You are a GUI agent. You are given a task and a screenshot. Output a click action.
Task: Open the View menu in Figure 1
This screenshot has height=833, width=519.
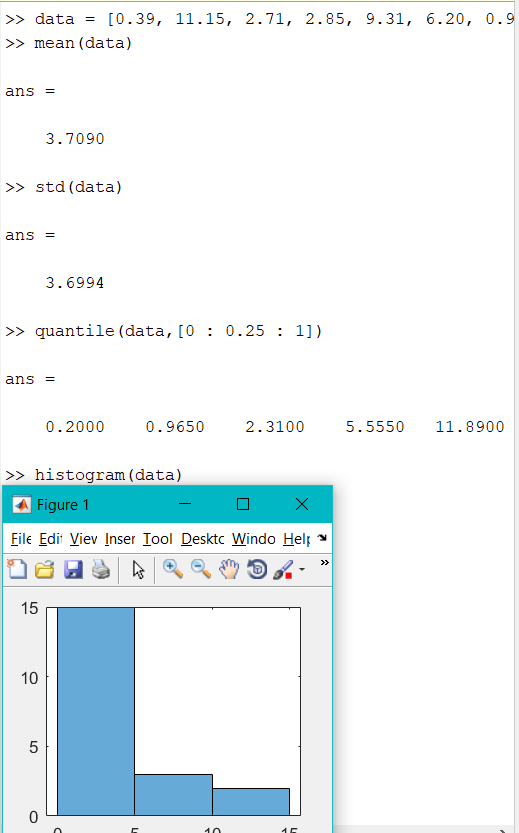(83, 539)
